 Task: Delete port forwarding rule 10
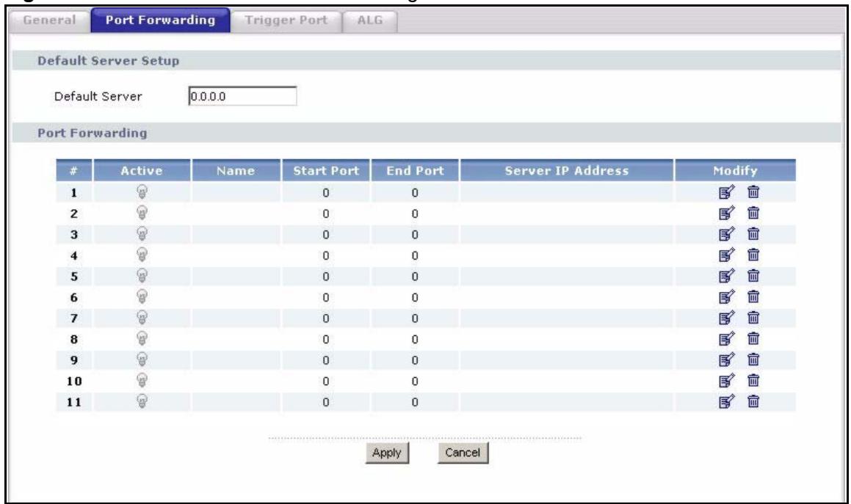pyautogui.click(x=753, y=380)
